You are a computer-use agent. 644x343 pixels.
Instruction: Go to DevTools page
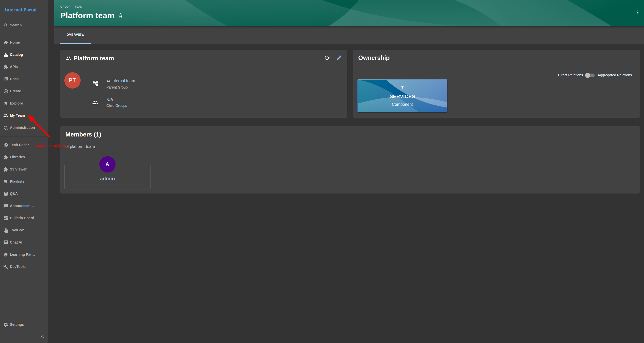(x=17, y=267)
